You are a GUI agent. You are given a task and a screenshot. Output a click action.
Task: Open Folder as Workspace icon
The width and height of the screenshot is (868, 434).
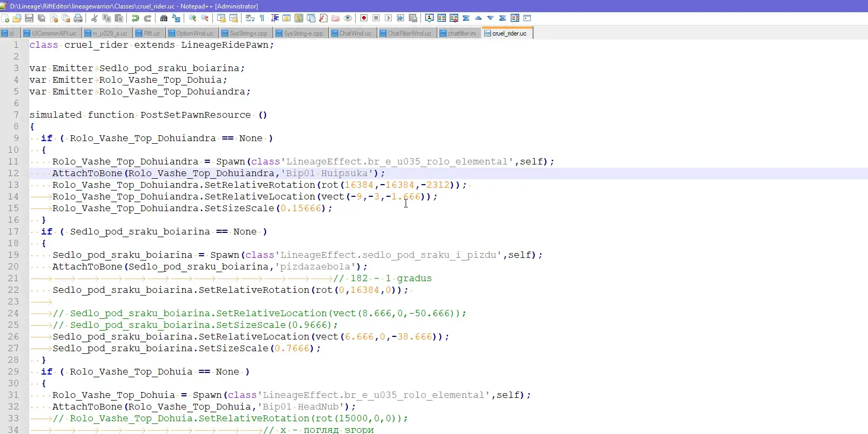pyautogui.click(x=336, y=18)
